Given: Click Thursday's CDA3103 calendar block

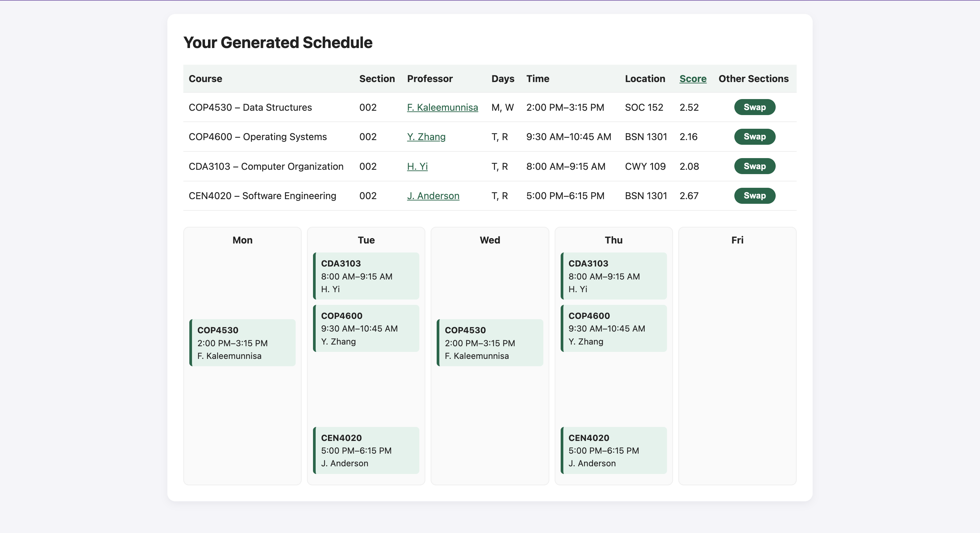Looking at the screenshot, I should [x=614, y=276].
